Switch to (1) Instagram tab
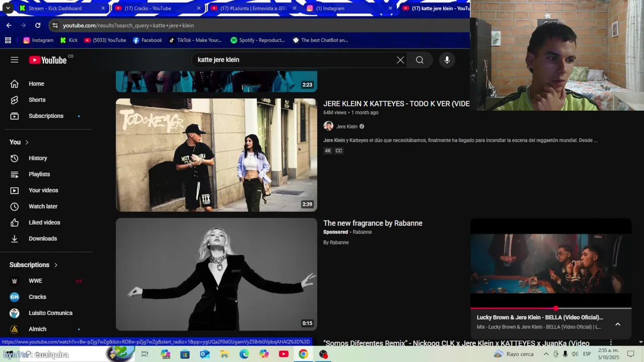The height and width of the screenshot is (362, 644). coord(347,8)
